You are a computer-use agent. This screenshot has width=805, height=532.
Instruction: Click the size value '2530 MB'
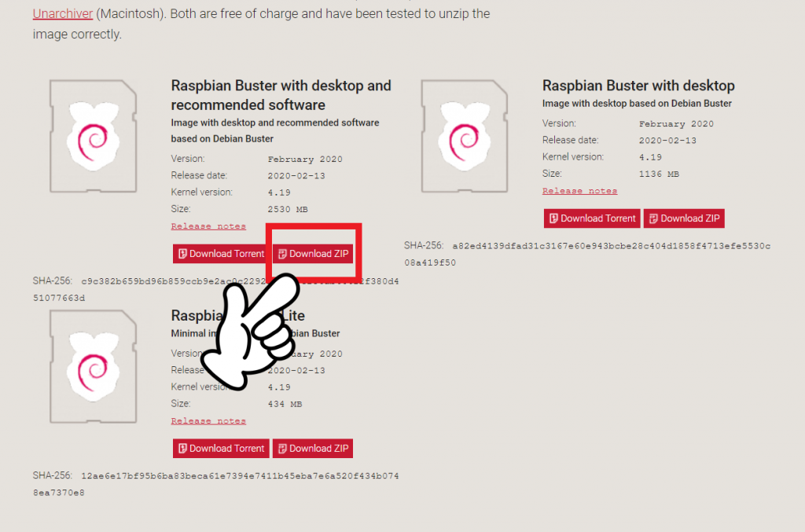click(x=288, y=209)
